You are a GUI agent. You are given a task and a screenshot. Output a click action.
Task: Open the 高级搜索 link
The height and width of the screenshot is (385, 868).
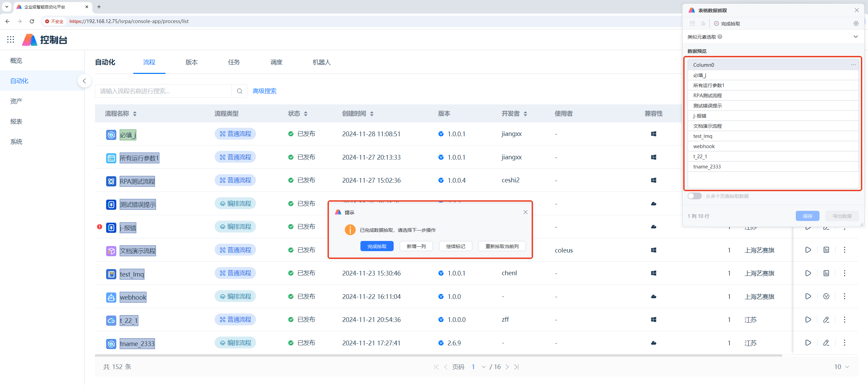tap(264, 91)
